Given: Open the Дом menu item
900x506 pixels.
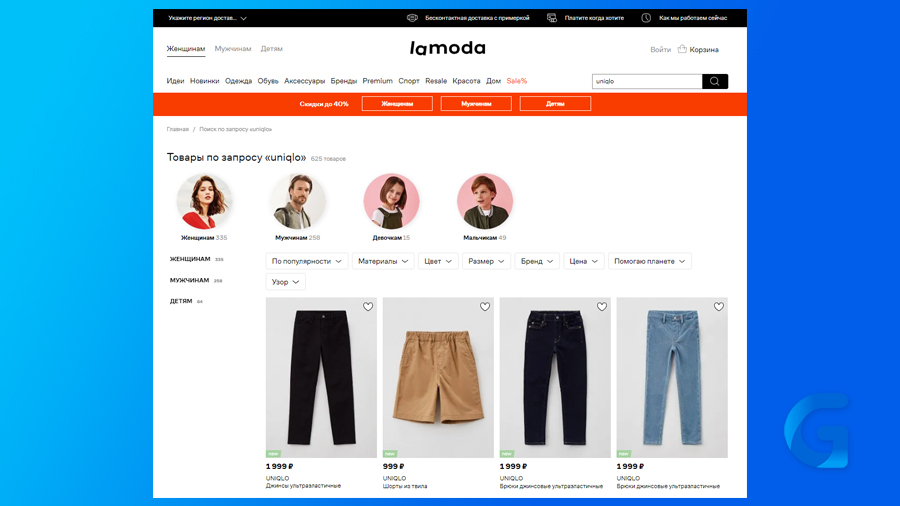Looking at the screenshot, I should coord(493,81).
